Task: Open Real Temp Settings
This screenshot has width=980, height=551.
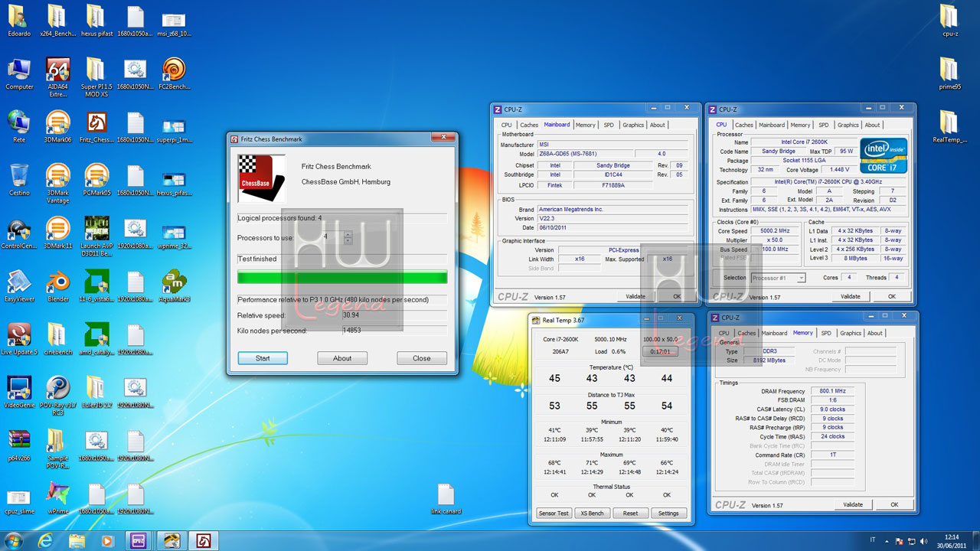Action: tap(668, 513)
